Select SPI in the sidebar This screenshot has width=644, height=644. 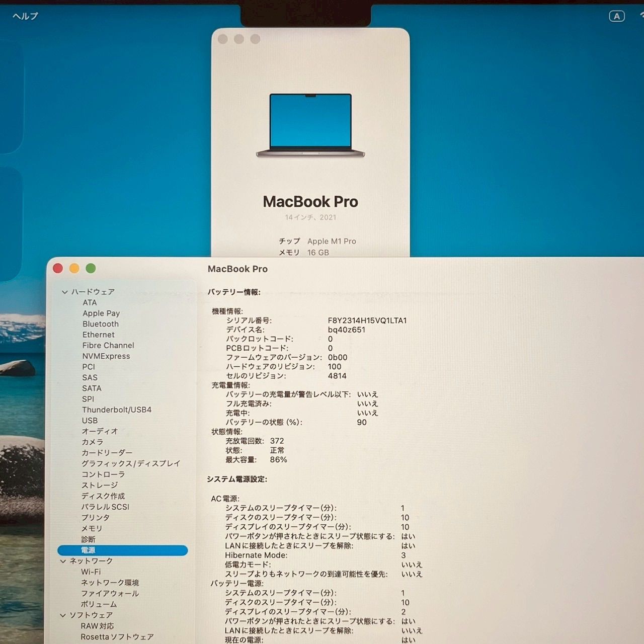(x=88, y=399)
